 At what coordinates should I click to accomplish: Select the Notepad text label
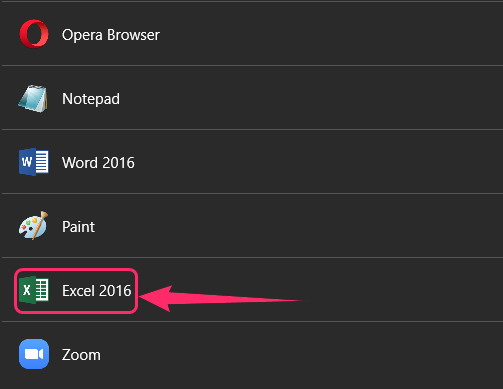tap(91, 99)
